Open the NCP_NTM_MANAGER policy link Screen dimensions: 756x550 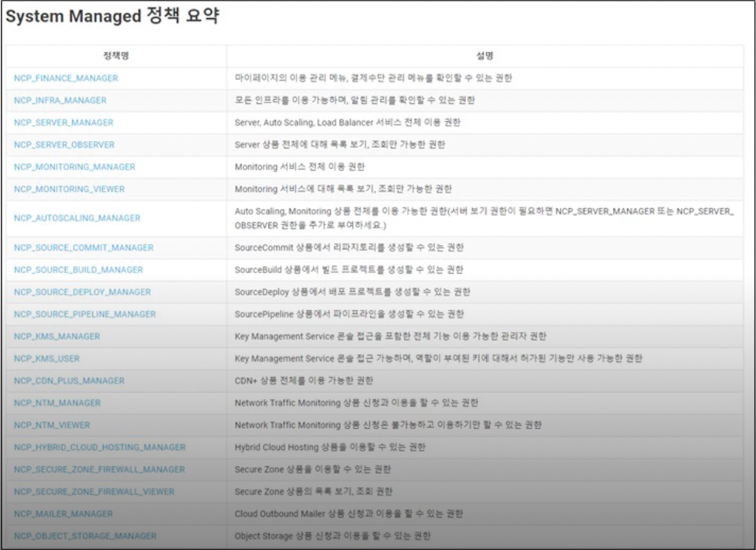pos(57,403)
